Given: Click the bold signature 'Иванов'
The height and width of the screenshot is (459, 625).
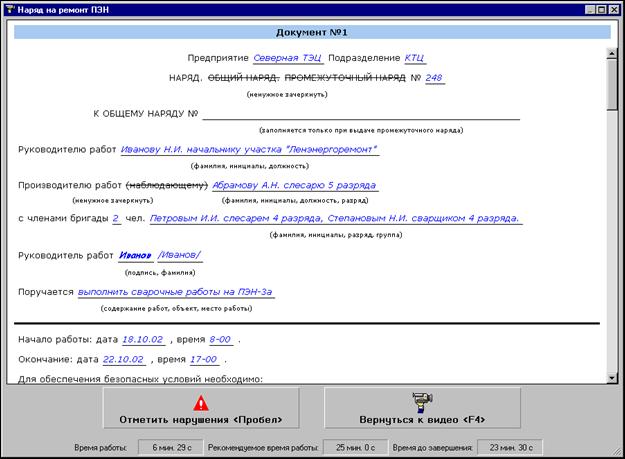Looking at the screenshot, I should [136, 255].
